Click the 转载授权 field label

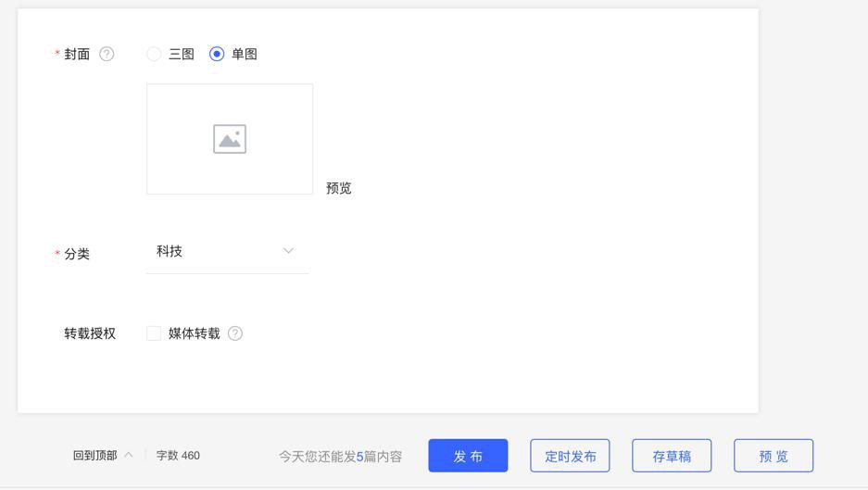(90, 333)
